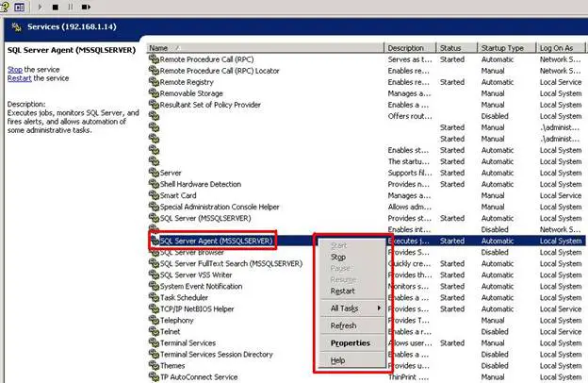Choose Restart in the context menu
Screen dimensions: 588x383
coord(343,291)
